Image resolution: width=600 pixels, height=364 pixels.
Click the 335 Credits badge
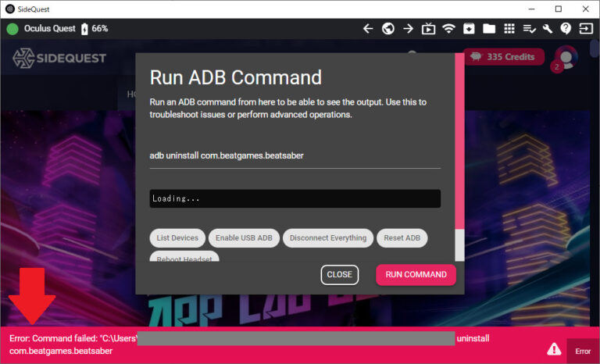pos(503,57)
